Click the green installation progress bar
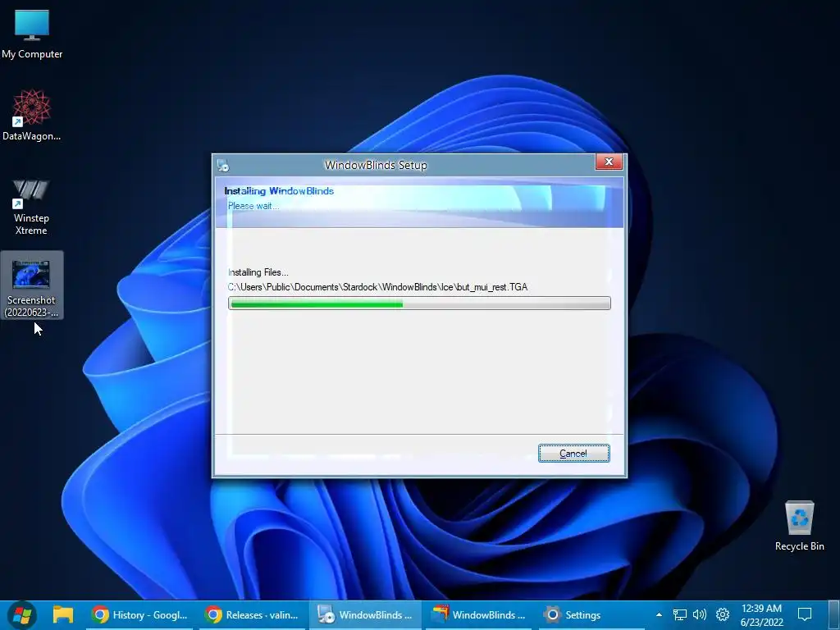This screenshot has width=840, height=630. click(x=419, y=304)
